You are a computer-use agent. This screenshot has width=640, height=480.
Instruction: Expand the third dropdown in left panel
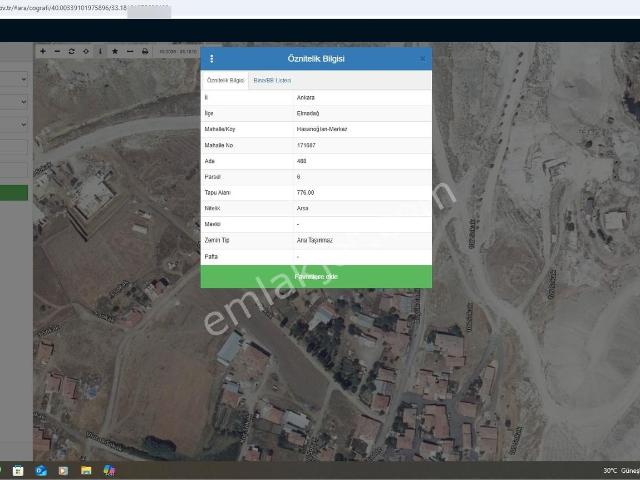[14, 124]
